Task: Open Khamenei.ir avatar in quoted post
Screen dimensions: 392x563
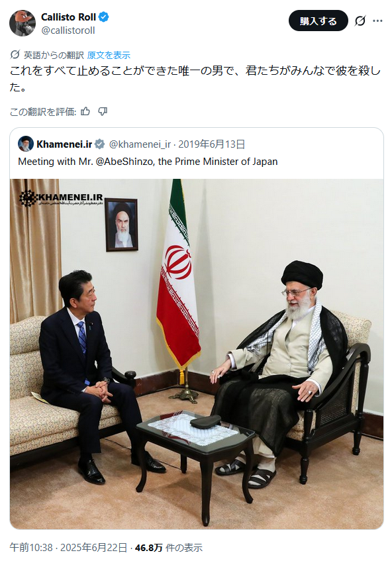Action: click(25, 144)
